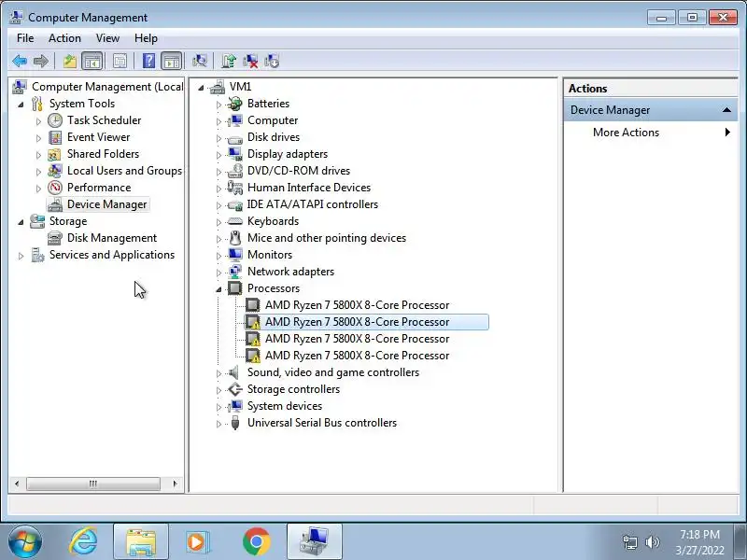Expand Local Users and Groups node
This screenshot has height=560, width=747.
tap(38, 172)
